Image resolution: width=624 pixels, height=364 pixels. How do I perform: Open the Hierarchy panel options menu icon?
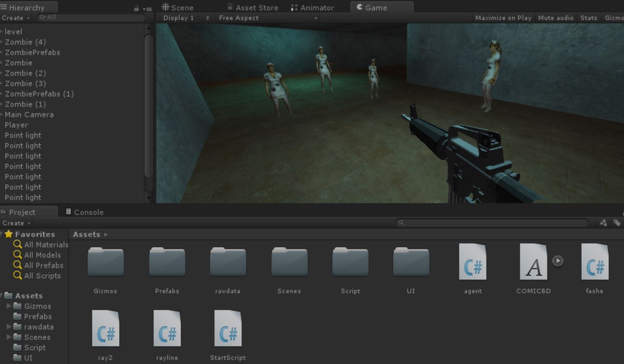(x=148, y=9)
